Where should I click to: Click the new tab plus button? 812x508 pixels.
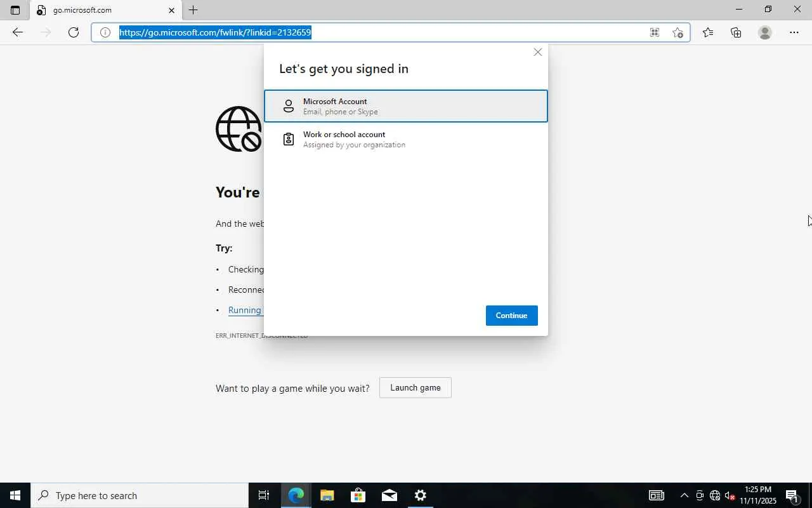point(193,10)
